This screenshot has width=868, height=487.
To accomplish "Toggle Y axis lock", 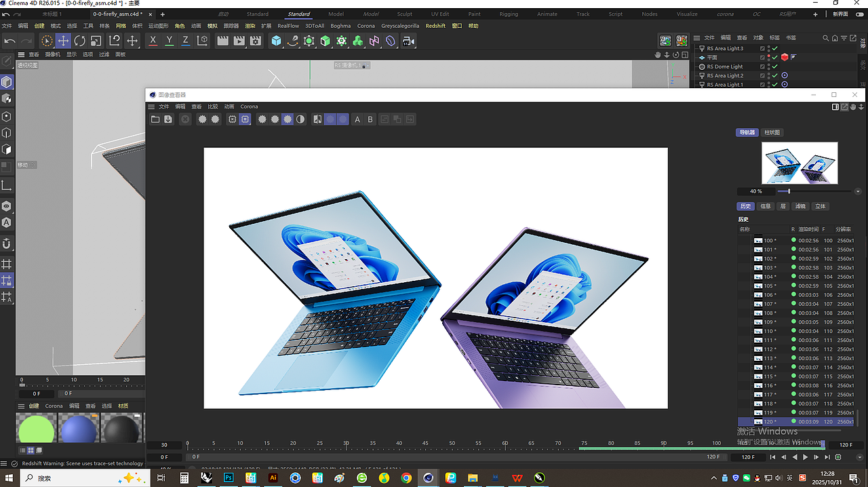I will [x=169, y=41].
